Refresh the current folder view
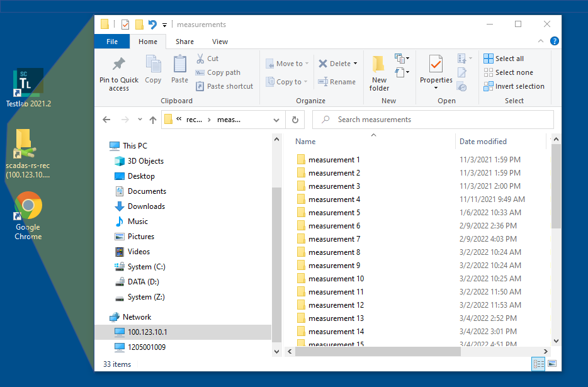Image resolution: width=588 pixels, height=387 pixels. (295, 120)
